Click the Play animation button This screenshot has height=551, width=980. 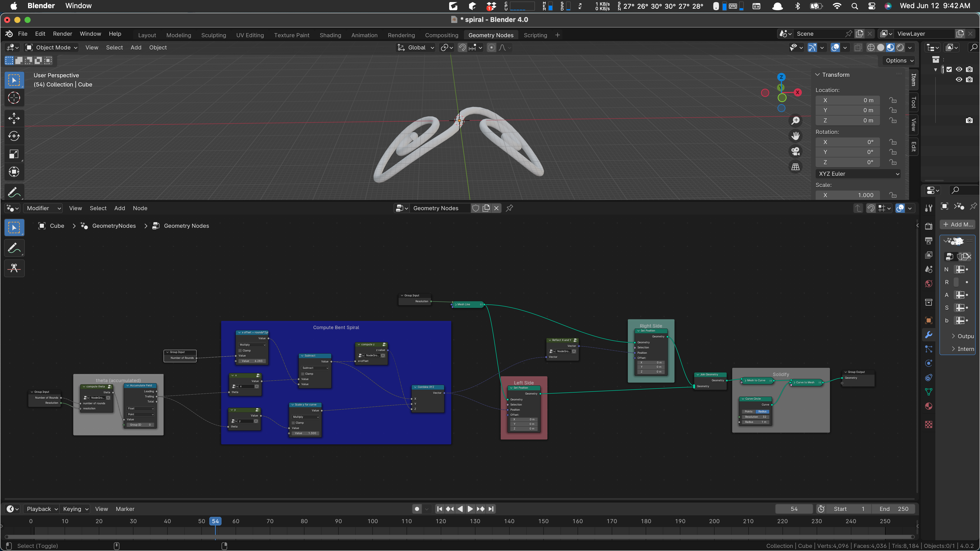click(470, 509)
